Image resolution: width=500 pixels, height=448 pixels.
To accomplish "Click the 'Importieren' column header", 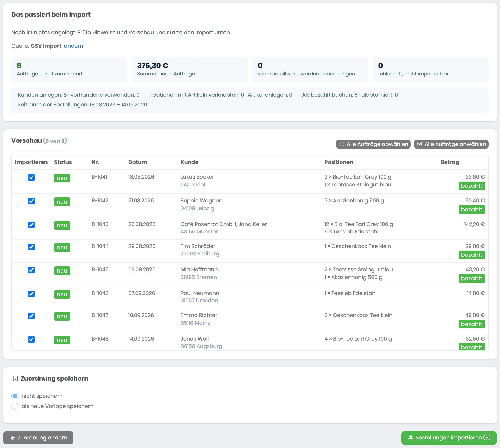I will pyautogui.click(x=31, y=162).
